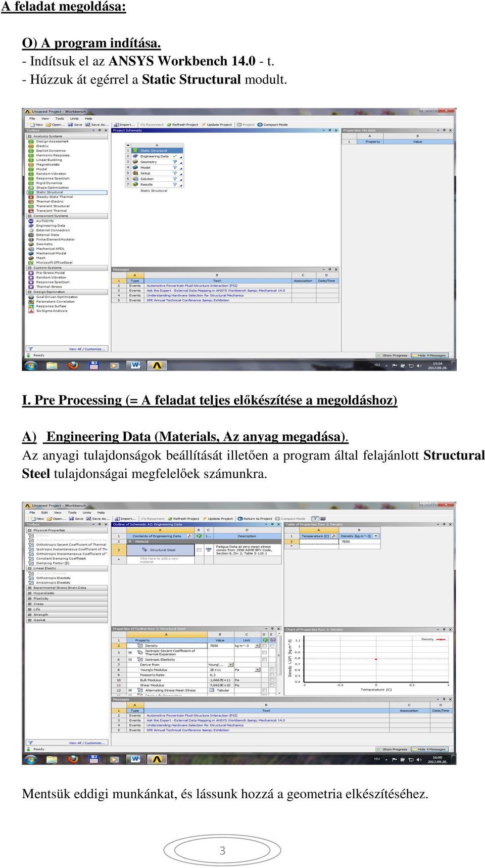Open the File menu in the upper Workbench window
Screen dimensions: 485x868
click(x=32, y=119)
